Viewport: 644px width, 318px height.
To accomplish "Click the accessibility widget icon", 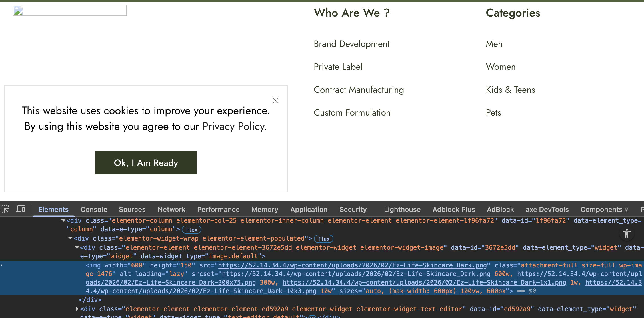I will tap(627, 234).
